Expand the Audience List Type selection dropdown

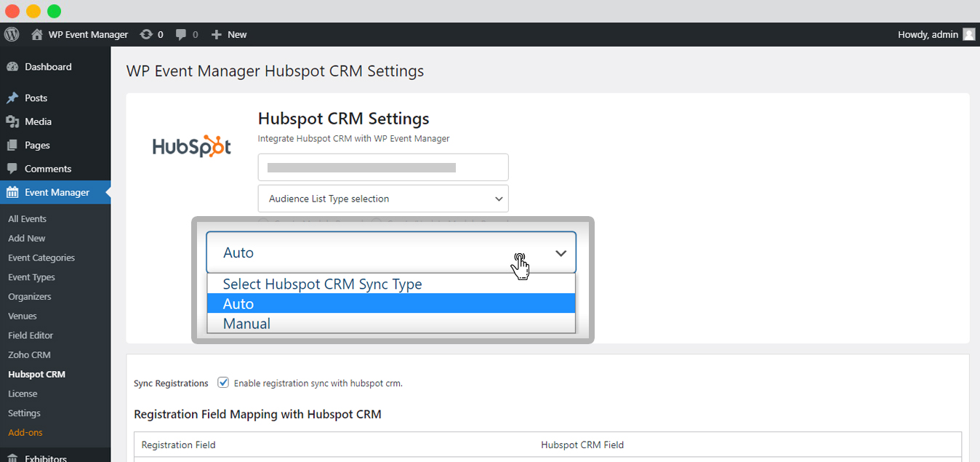(x=383, y=199)
